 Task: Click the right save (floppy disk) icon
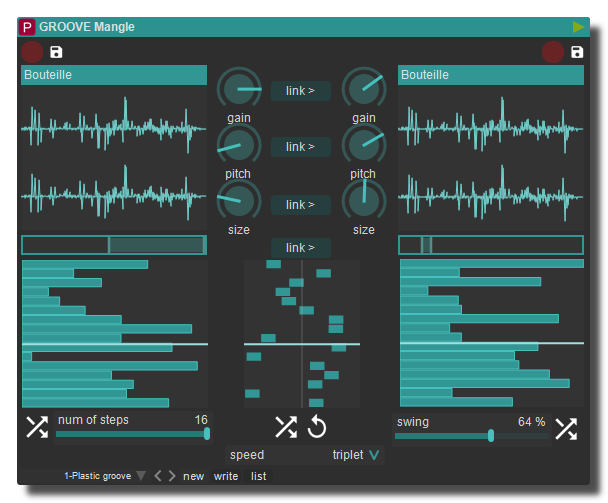click(x=577, y=52)
